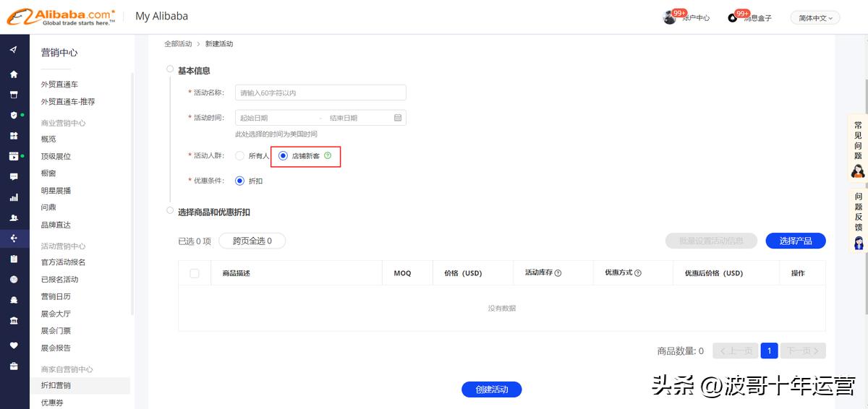The width and height of the screenshot is (868, 409).
Task: Click the ship logistics icon in the sidebar
Action: click(x=13, y=299)
